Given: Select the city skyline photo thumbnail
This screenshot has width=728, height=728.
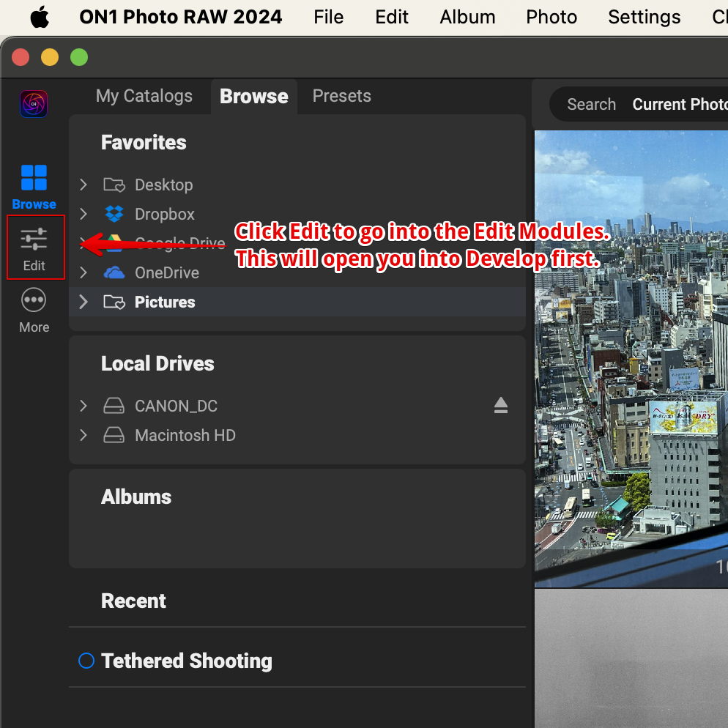Looking at the screenshot, I should [631, 352].
